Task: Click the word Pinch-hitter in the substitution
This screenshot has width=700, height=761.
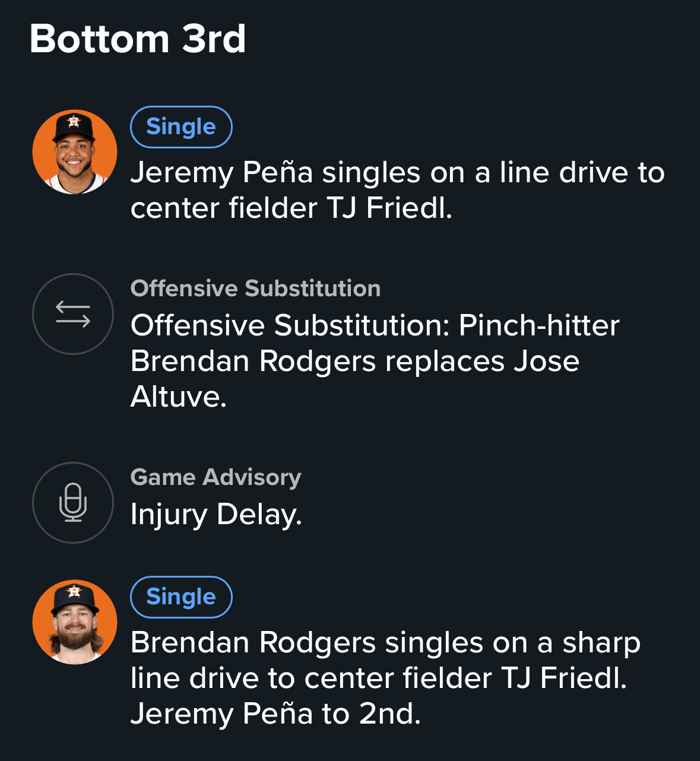Action: (x=539, y=325)
